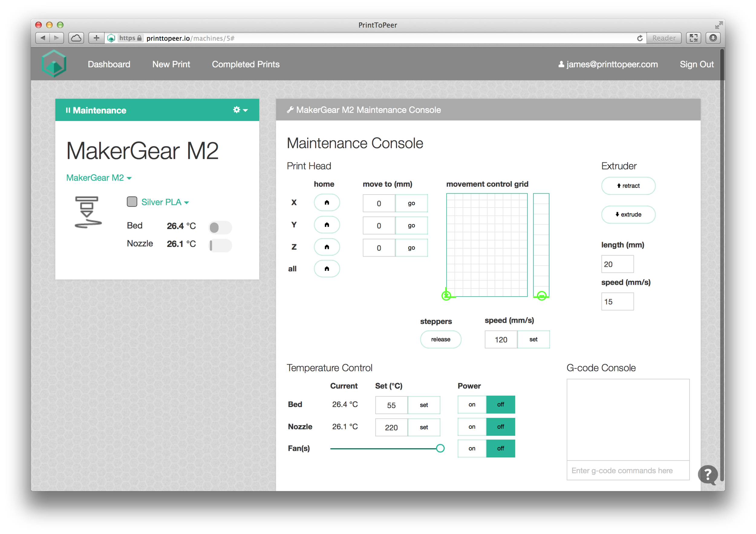This screenshot has height=534, width=756.
Task: Click the browser downloads arrow icon
Action: click(x=713, y=38)
